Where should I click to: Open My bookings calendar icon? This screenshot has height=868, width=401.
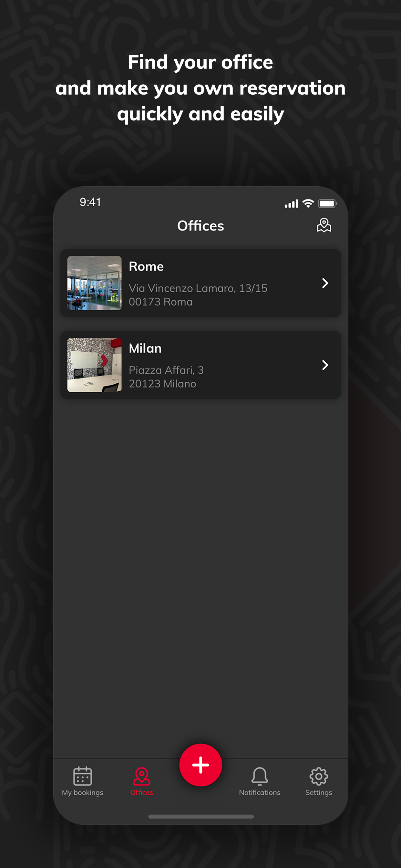pos(83,776)
